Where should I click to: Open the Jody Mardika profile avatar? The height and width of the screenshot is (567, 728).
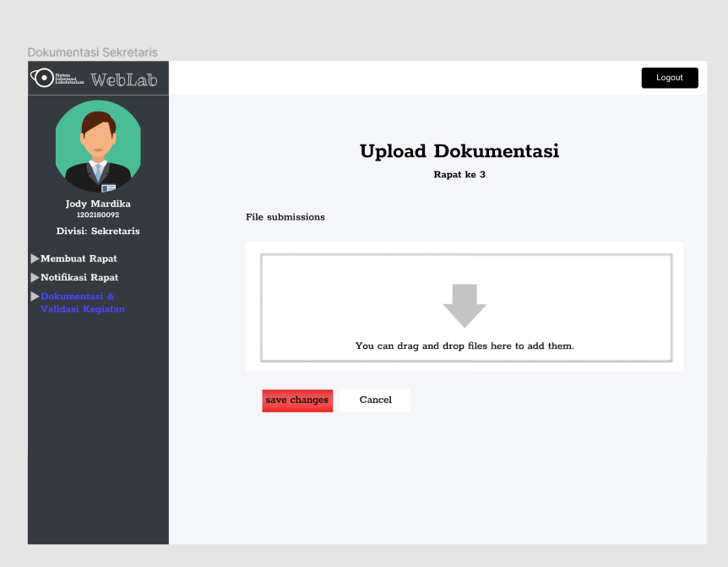click(97, 145)
